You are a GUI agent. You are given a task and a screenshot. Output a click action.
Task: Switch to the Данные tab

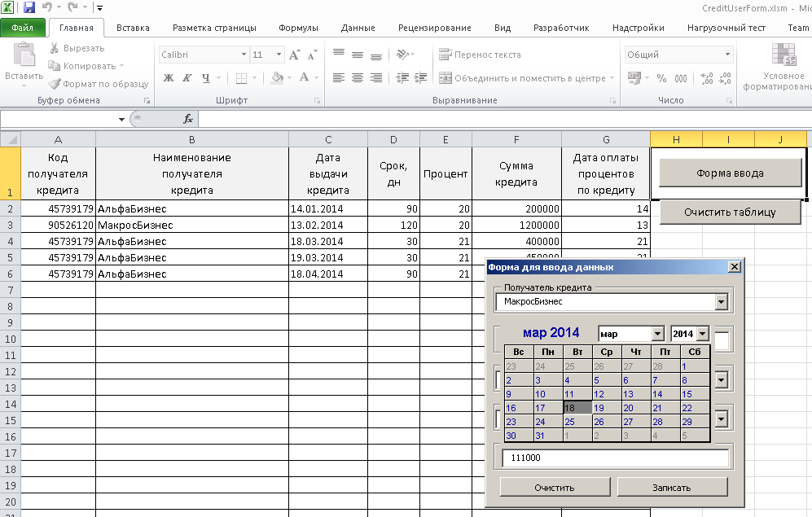pyautogui.click(x=358, y=28)
